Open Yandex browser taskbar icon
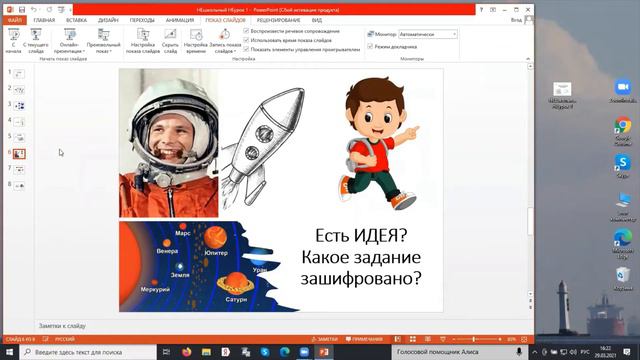The width and height of the screenshot is (640, 360). (x=226, y=352)
